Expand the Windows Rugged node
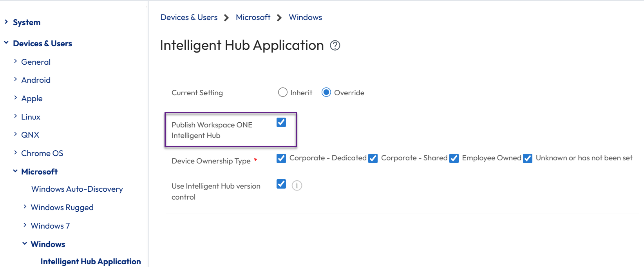This screenshot has width=644, height=267. tap(25, 207)
